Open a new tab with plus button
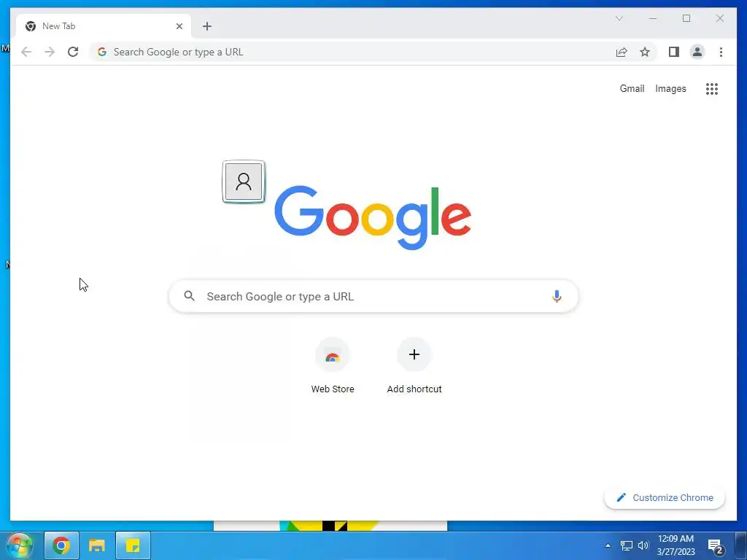Image resolution: width=747 pixels, height=560 pixels. point(206,26)
